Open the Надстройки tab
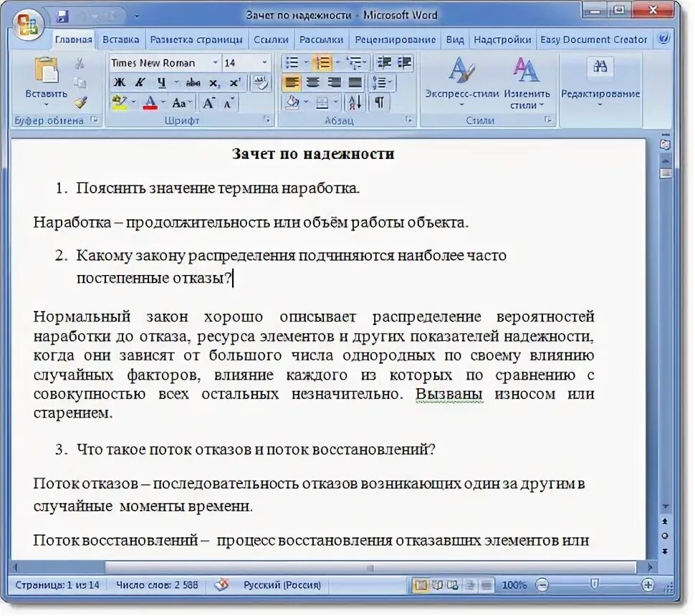The width and height of the screenshot is (695, 616). point(502,40)
